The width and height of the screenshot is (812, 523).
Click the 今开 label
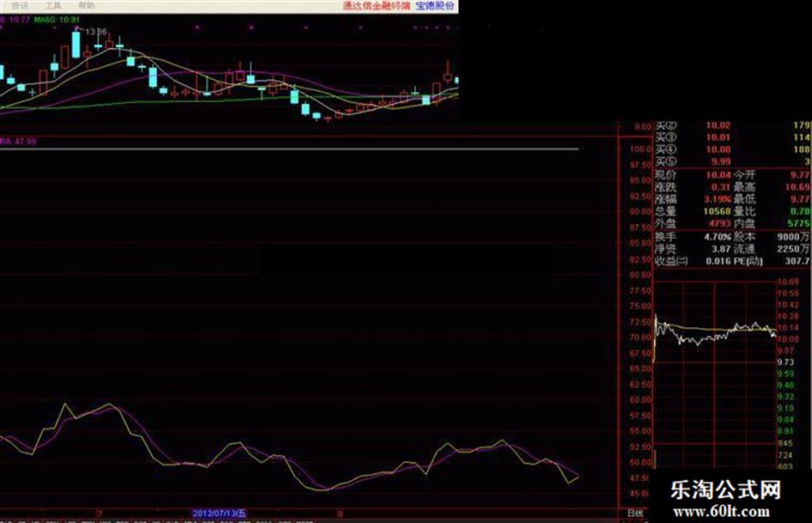pyautogui.click(x=744, y=175)
